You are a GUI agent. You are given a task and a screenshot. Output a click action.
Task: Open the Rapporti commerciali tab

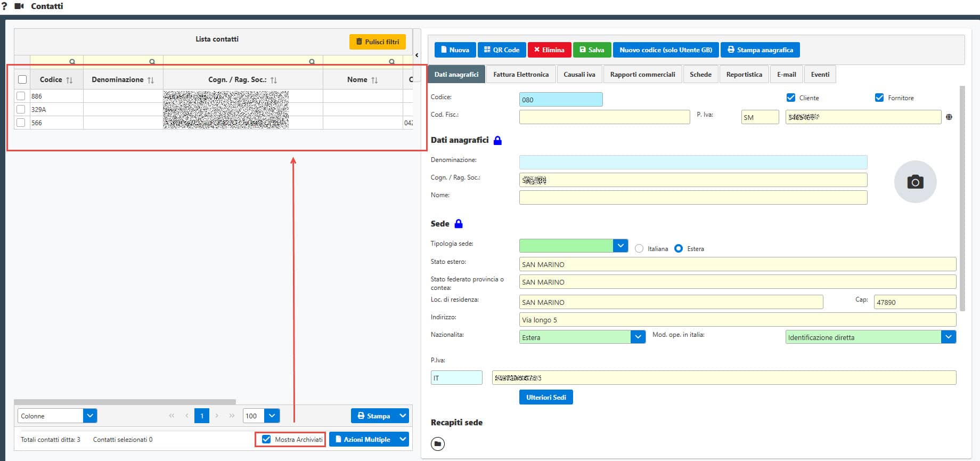click(x=642, y=75)
